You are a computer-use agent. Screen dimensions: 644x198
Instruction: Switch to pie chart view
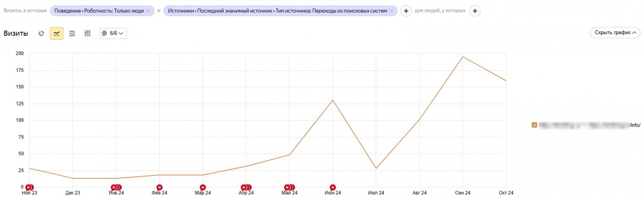click(x=41, y=33)
